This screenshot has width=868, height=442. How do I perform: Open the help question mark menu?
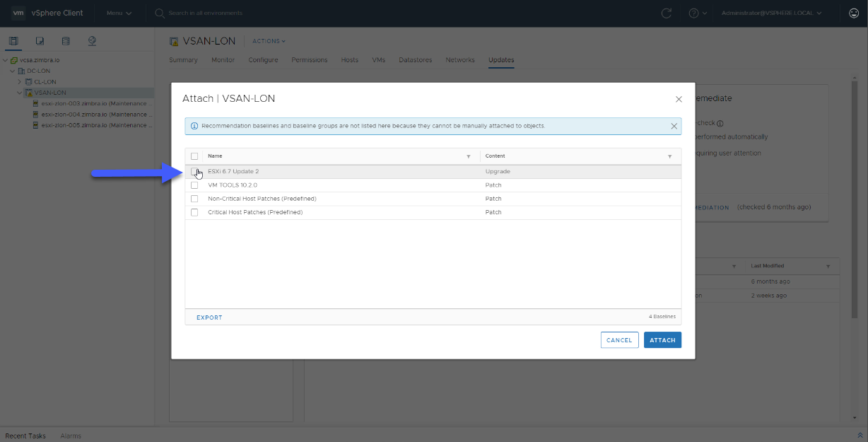(x=697, y=13)
